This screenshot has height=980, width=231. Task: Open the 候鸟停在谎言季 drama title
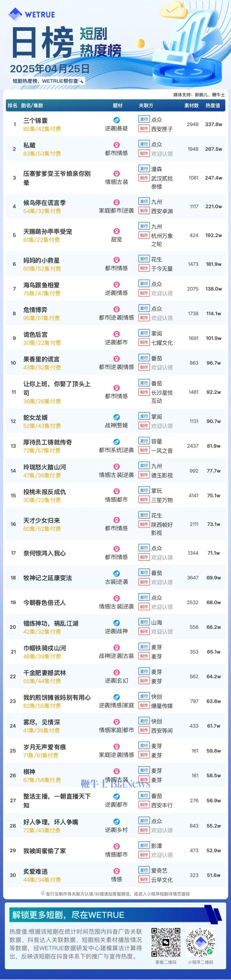pyautogui.click(x=45, y=203)
